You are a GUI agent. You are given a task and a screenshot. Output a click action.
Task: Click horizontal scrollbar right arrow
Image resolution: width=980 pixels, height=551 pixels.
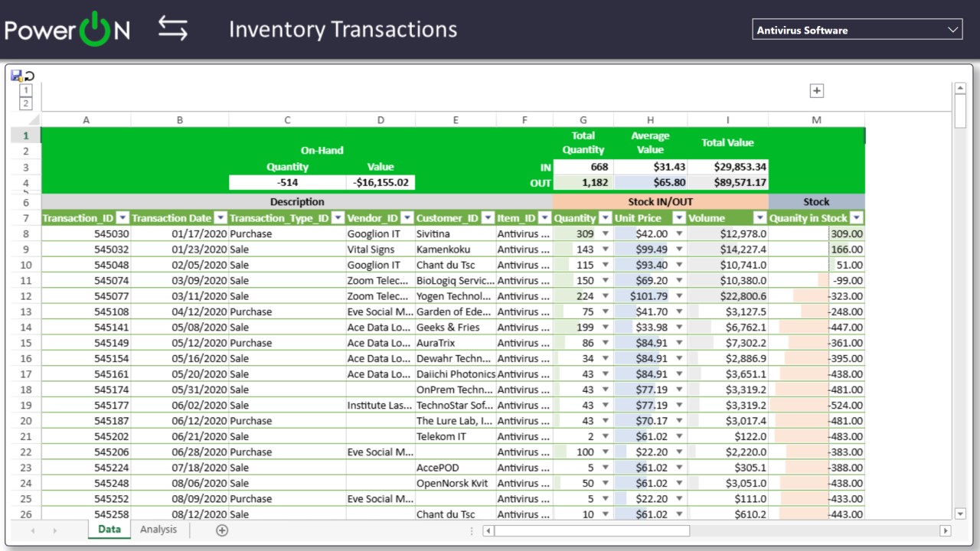click(946, 530)
